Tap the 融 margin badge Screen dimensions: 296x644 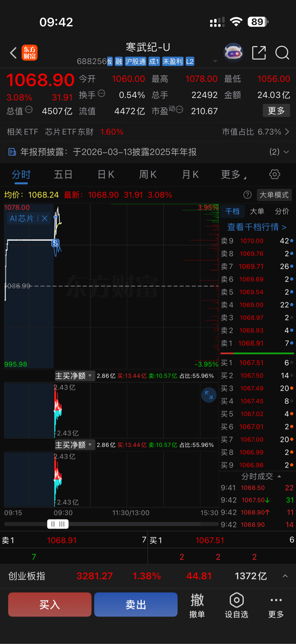(118, 61)
